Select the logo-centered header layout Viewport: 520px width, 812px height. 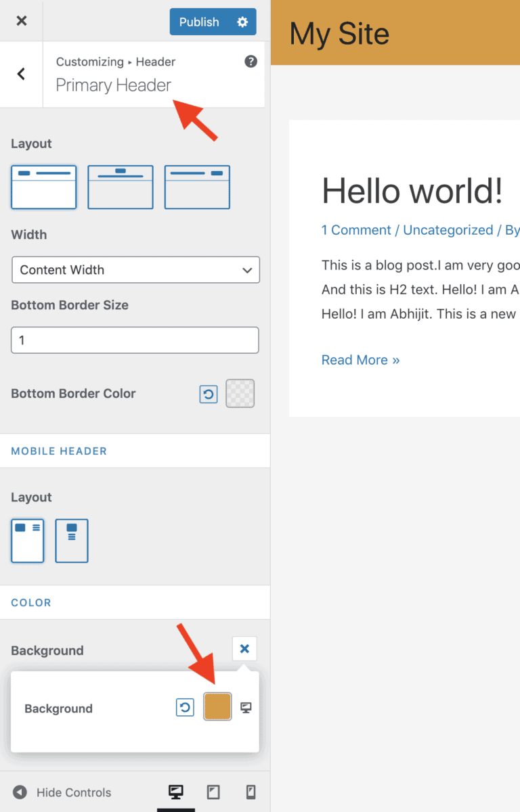121,187
